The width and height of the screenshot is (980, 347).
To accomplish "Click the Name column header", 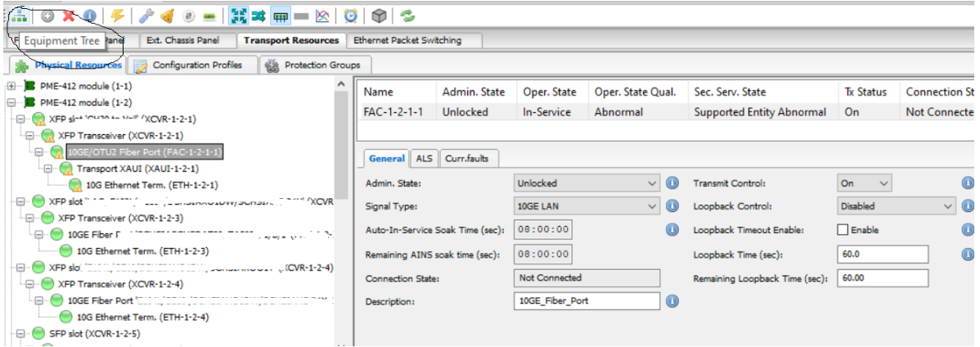I will pos(377,92).
